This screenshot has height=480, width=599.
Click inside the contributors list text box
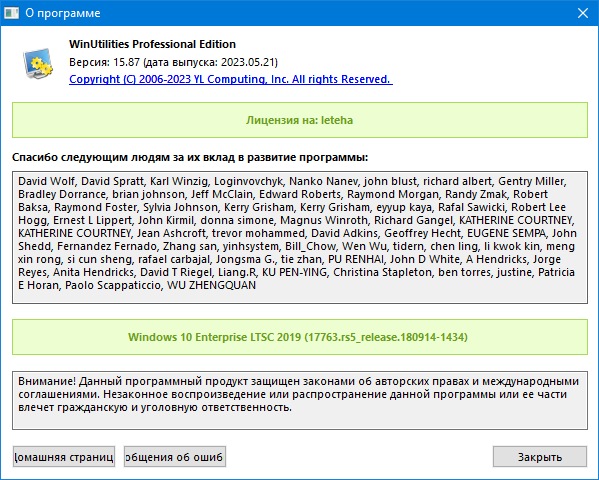[x=300, y=237]
